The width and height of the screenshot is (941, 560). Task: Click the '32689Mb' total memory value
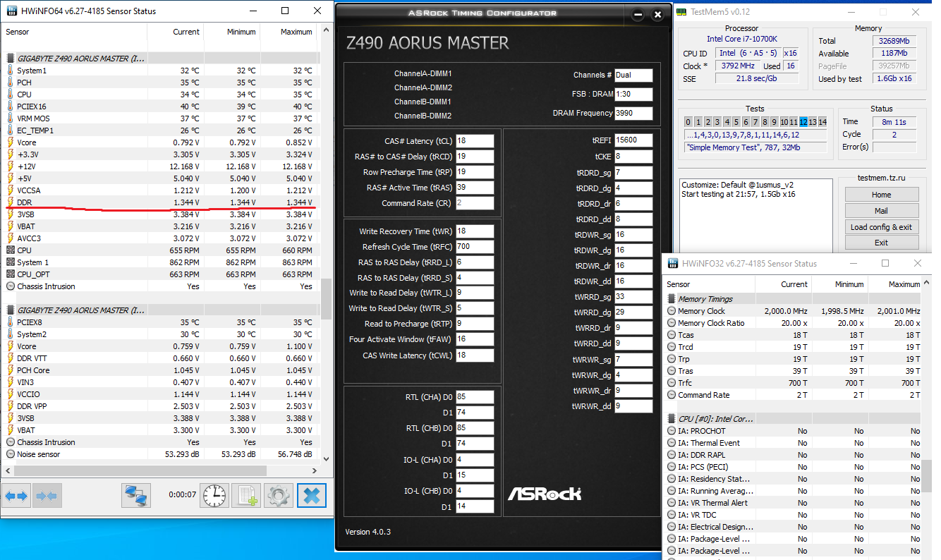[894, 41]
